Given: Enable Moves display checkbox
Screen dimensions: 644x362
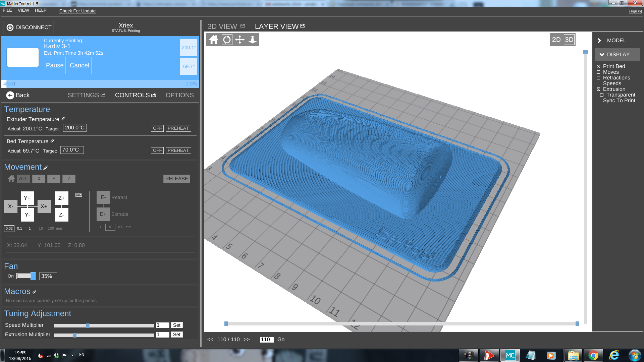Looking at the screenshot, I should [598, 72].
